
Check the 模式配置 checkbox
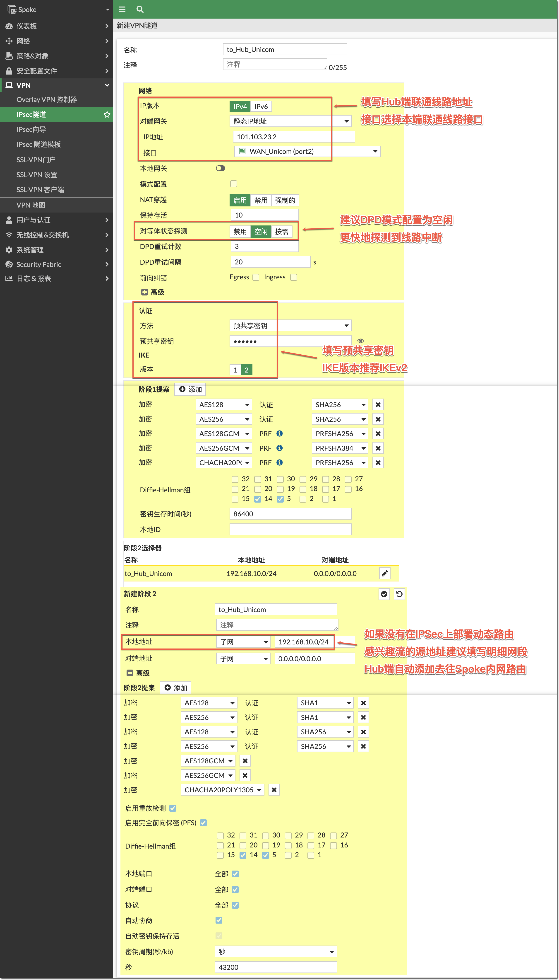pos(233,184)
